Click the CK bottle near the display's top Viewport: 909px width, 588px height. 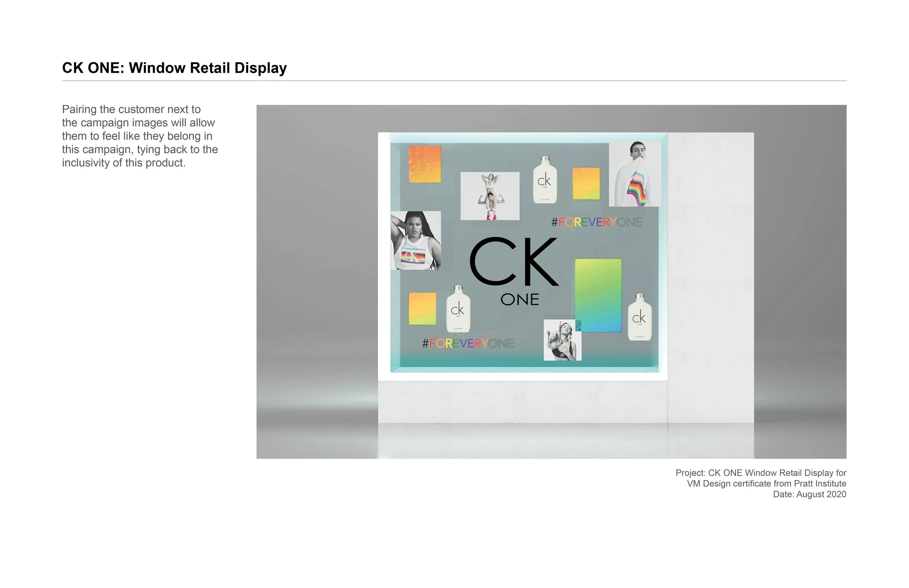pyautogui.click(x=545, y=180)
